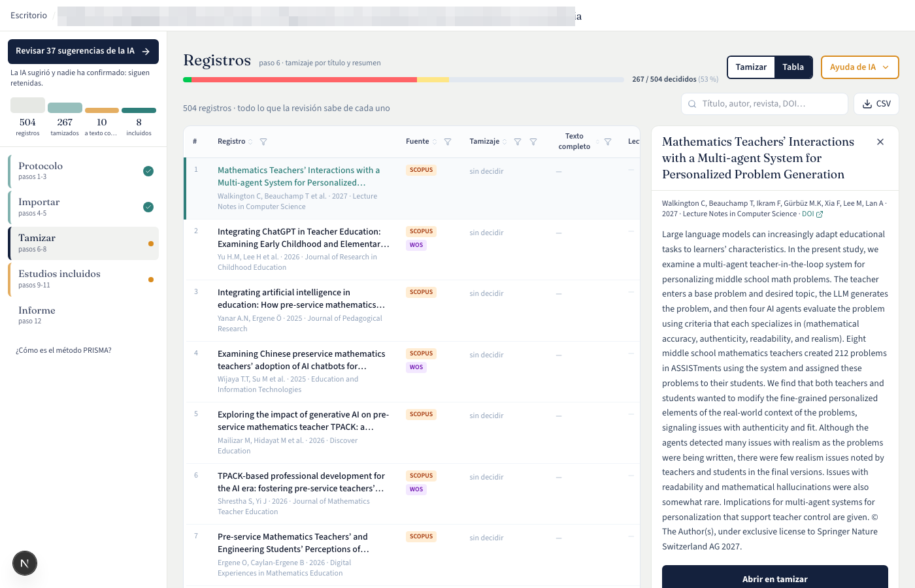Open the Informe step paso 12

point(83,315)
